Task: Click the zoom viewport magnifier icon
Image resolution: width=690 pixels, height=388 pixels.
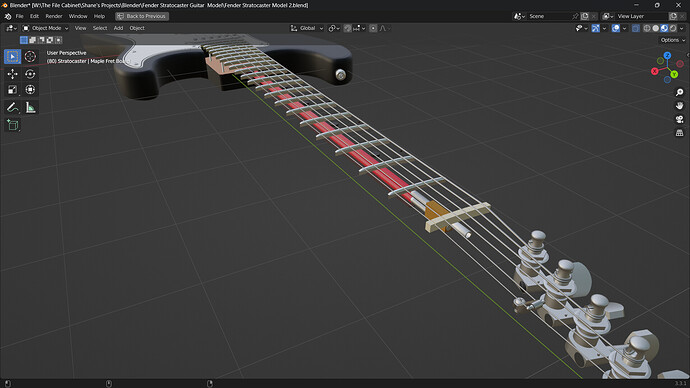Action: pos(679,92)
